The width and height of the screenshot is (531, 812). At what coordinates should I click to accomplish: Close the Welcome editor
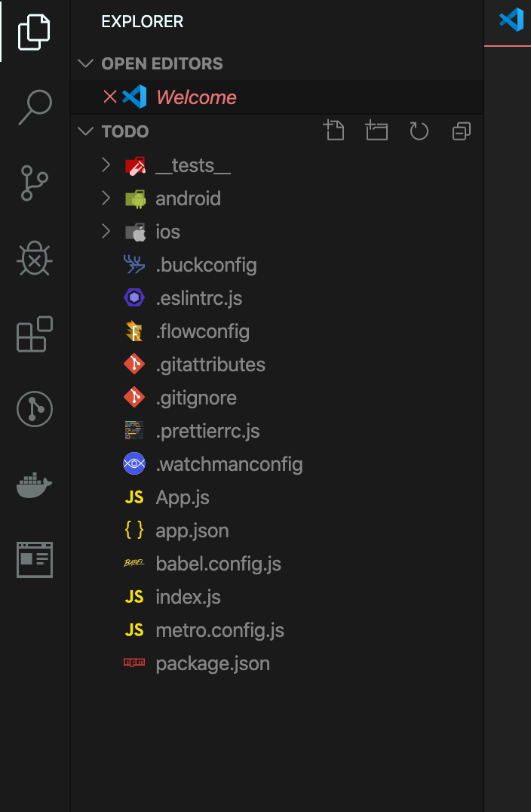110,97
